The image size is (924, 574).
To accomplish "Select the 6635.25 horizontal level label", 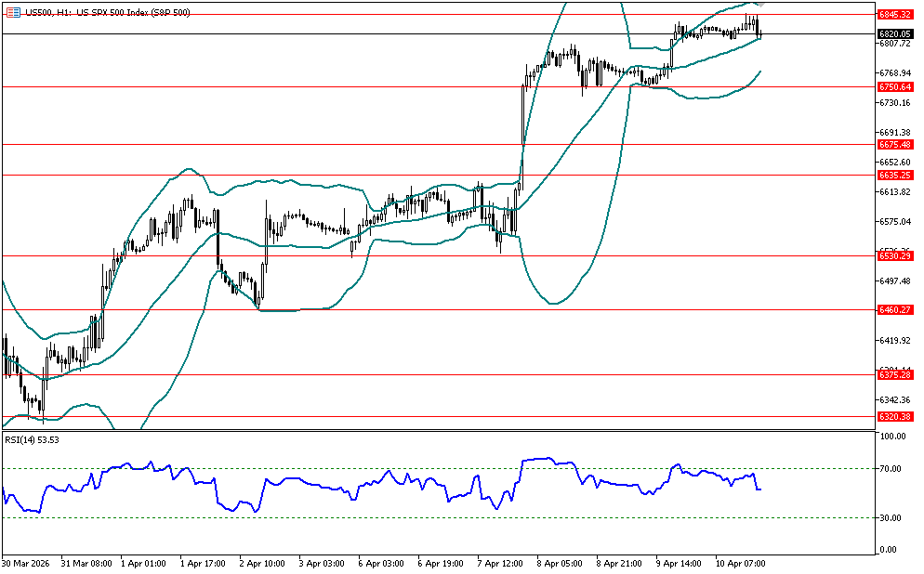I will 895,175.
